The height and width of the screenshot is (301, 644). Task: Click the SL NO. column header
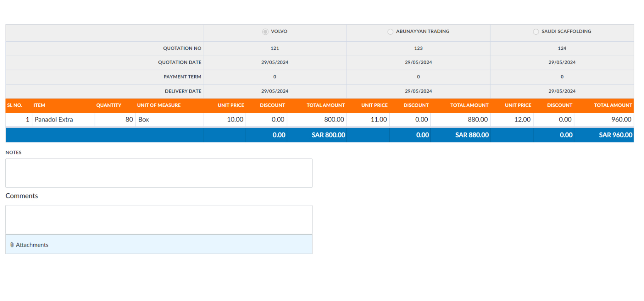(15, 105)
